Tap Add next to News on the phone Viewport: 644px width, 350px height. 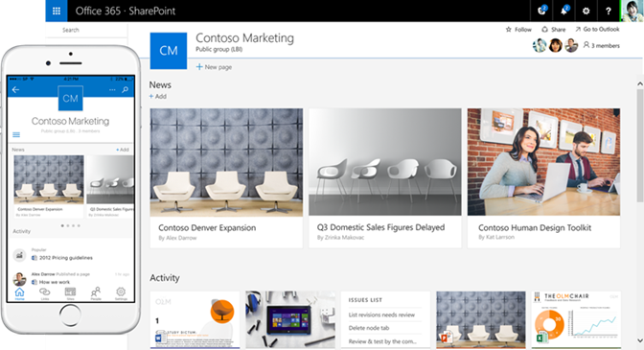tap(123, 150)
